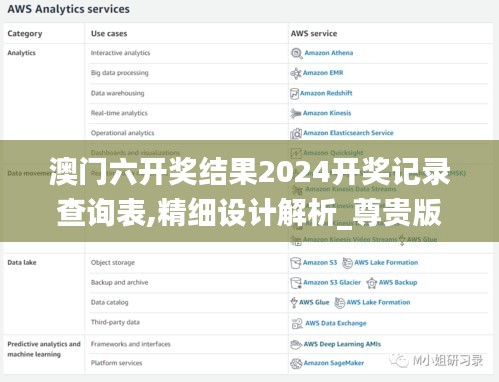Viewport: 499px width, 382px height.
Task: Click the Amazon S3 Glacier icon
Action: pyautogui.click(x=296, y=283)
